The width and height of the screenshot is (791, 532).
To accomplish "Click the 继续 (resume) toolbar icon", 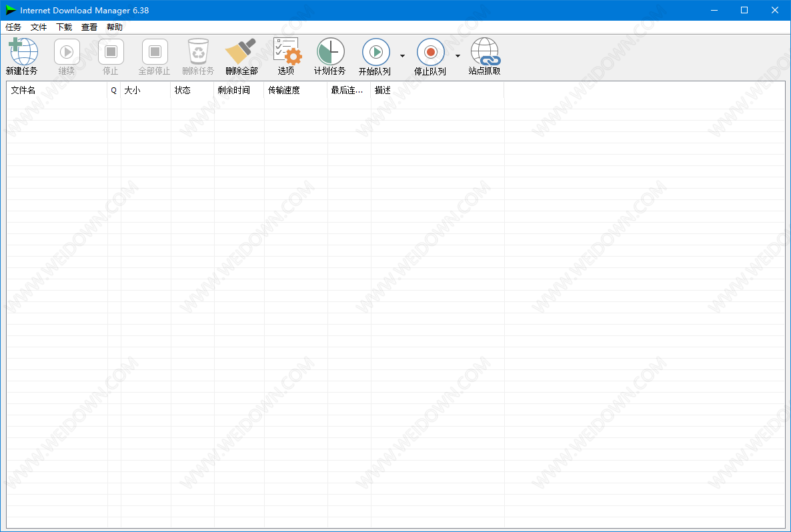I will [67, 51].
